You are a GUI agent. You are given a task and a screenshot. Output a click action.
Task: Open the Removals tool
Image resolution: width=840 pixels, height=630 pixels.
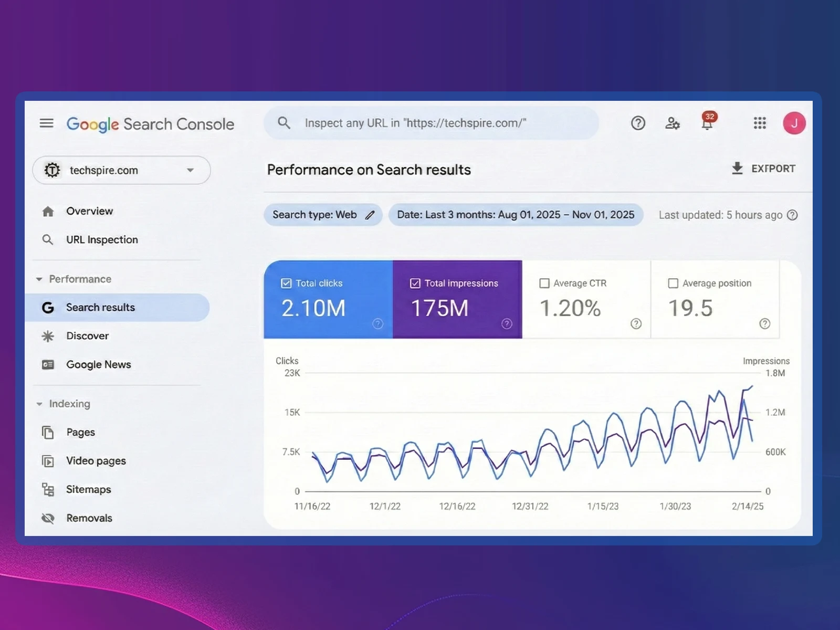[89, 518]
